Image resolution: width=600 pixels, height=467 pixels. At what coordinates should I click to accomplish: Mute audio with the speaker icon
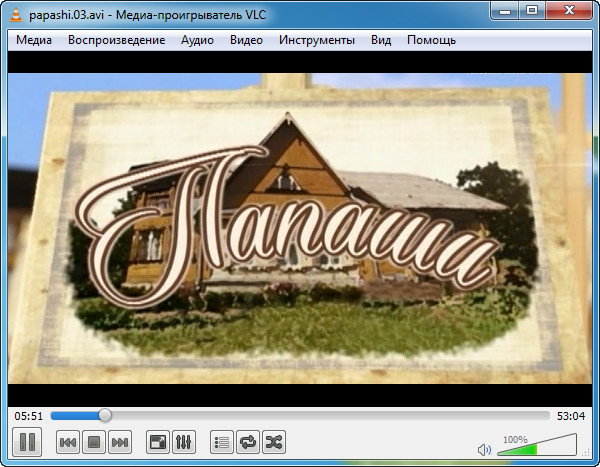pos(484,450)
